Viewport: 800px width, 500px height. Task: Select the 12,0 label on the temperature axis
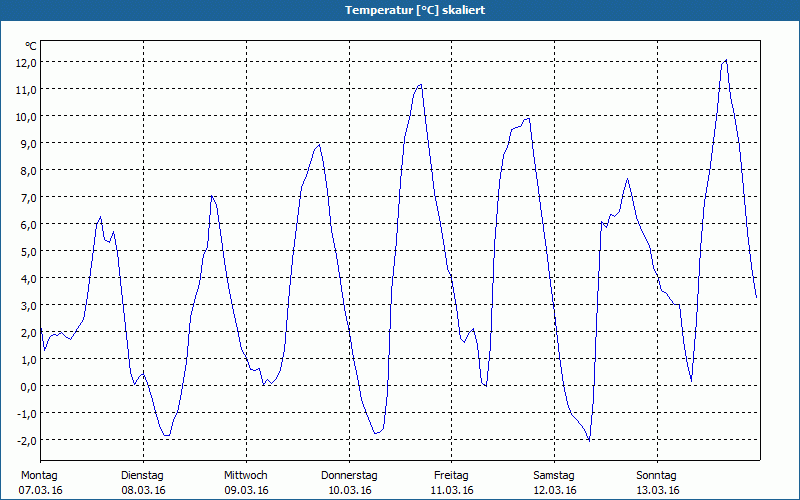pos(26,62)
